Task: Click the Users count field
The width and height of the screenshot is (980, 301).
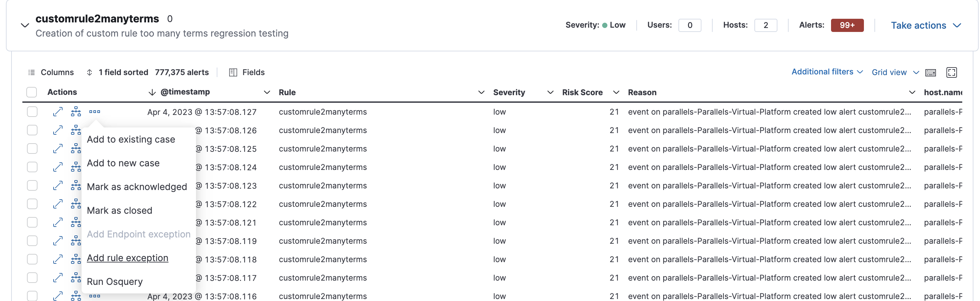Action: 690,25
